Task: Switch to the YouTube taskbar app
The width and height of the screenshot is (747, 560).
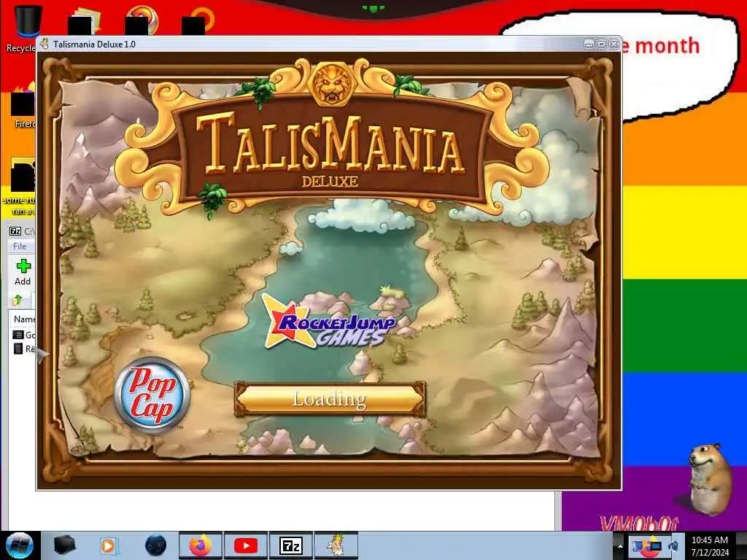Action: tap(246, 545)
